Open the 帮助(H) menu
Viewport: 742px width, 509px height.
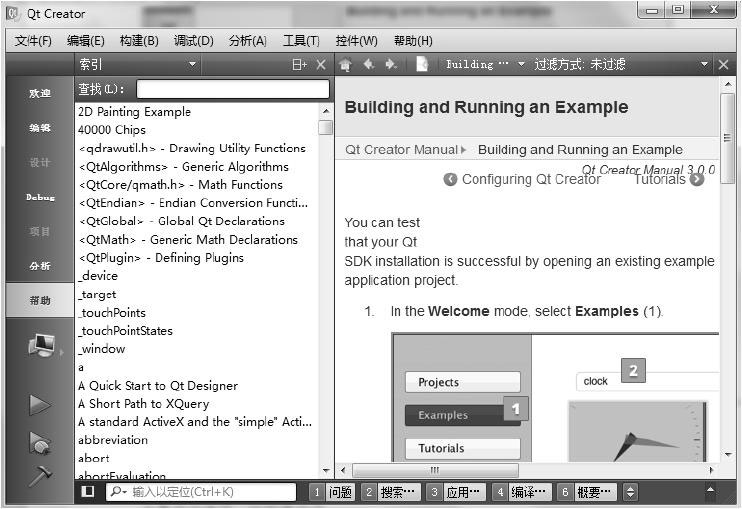click(x=413, y=41)
